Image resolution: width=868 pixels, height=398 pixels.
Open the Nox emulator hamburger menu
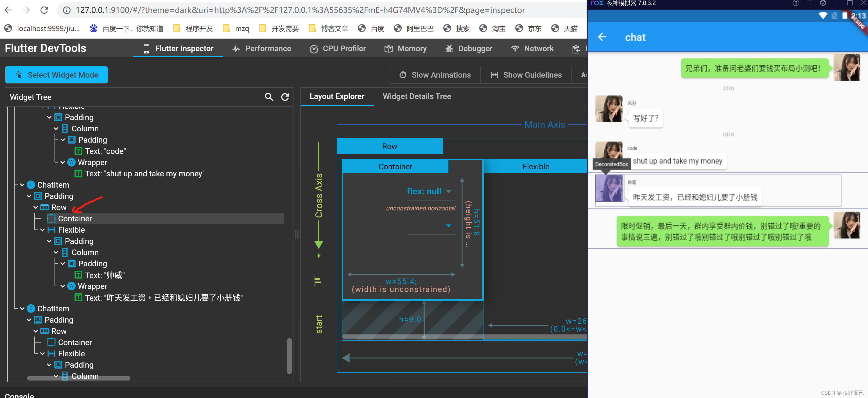[x=809, y=3]
